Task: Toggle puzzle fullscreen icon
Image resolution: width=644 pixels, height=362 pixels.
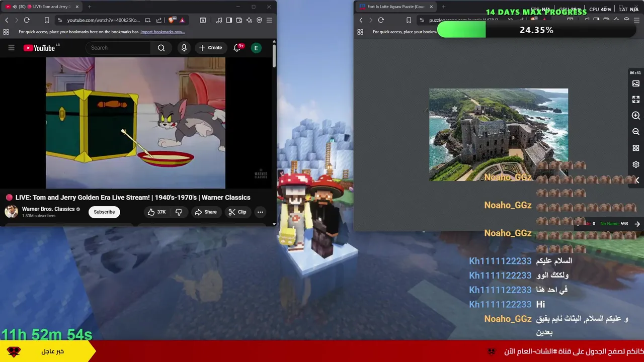Action: pos(636,100)
